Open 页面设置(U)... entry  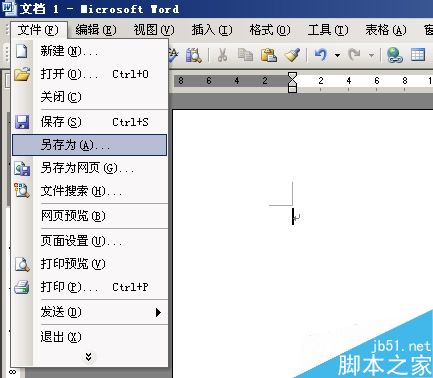[x=89, y=241]
